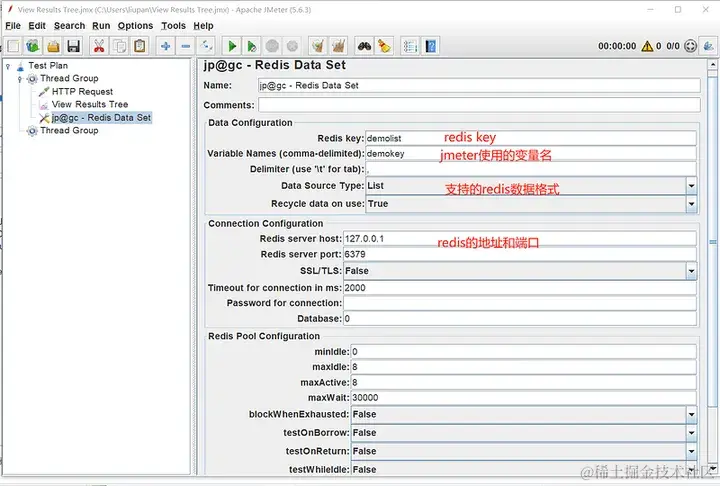720x486 pixels.
Task: Open Recycle data on use dropdown
Action: pos(691,204)
